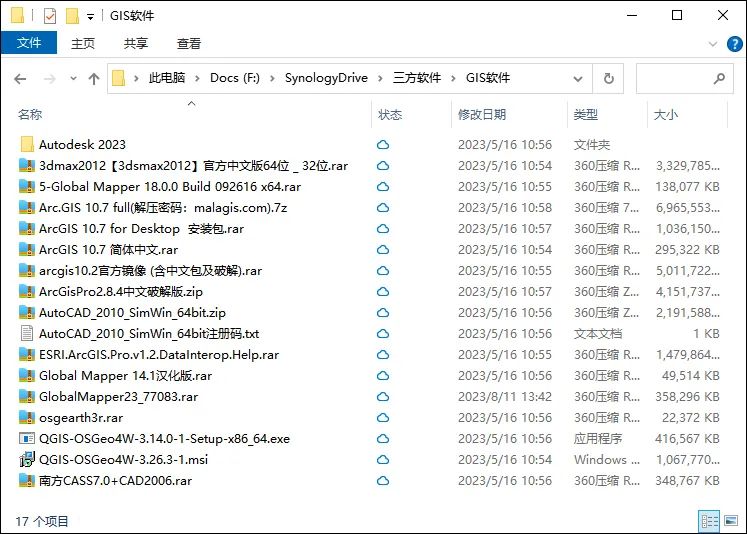Screen dimensions: 747x534
Task: Select ArcGIS 10.7 for Desktop 安装包.rar
Action: (141, 229)
